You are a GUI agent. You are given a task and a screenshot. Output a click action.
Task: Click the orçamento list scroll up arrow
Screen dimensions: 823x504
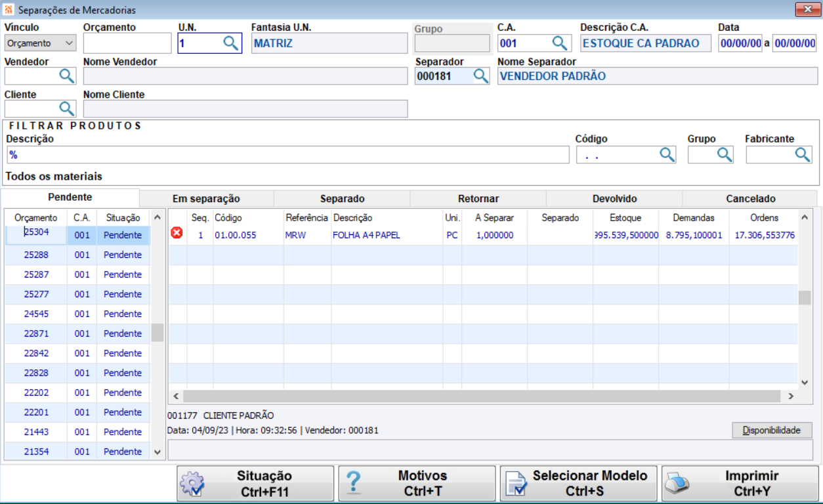pyautogui.click(x=158, y=217)
